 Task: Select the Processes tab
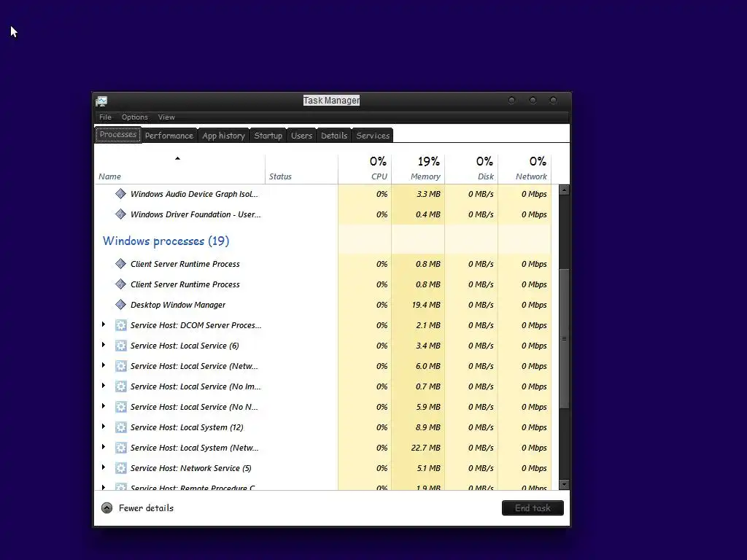pyautogui.click(x=118, y=135)
